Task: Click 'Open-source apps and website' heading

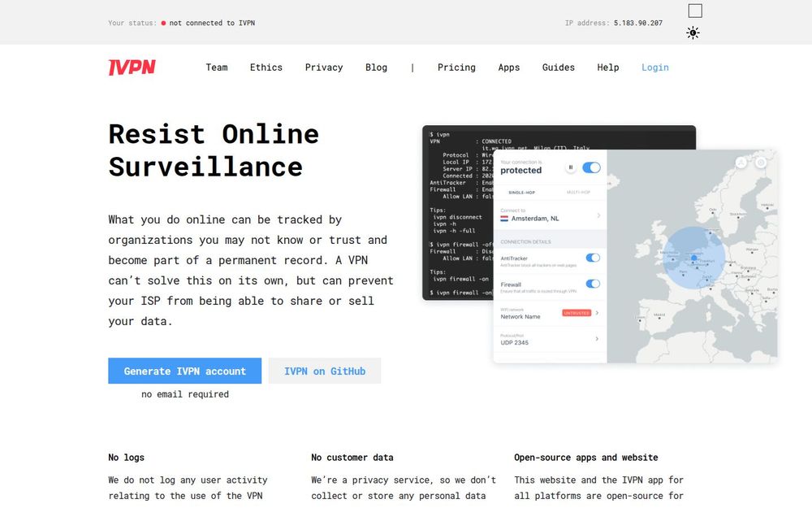Action: click(x=586, y=457)
